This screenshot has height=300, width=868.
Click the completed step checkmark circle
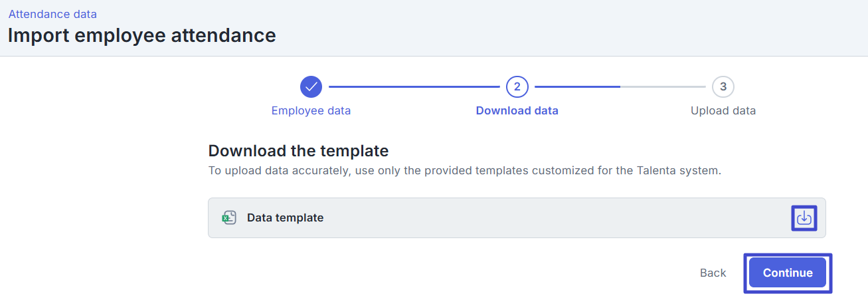tap(311, 86)
